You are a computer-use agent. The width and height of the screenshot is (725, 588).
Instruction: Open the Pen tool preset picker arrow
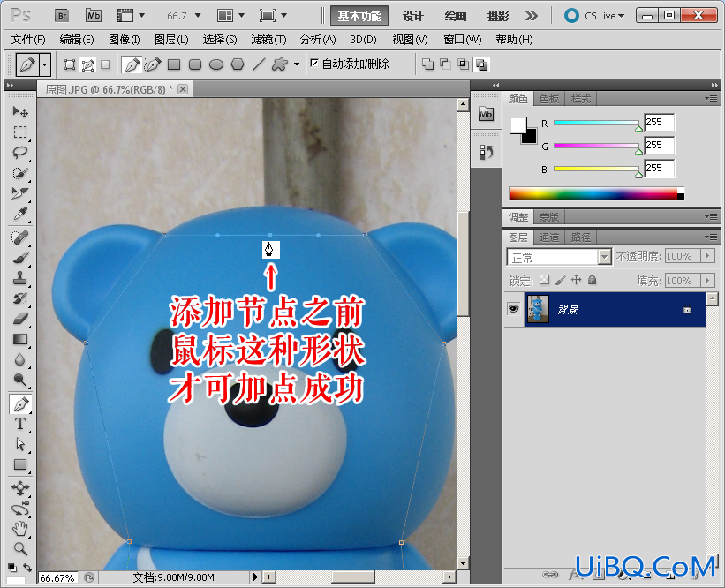(x=44, y=64)
